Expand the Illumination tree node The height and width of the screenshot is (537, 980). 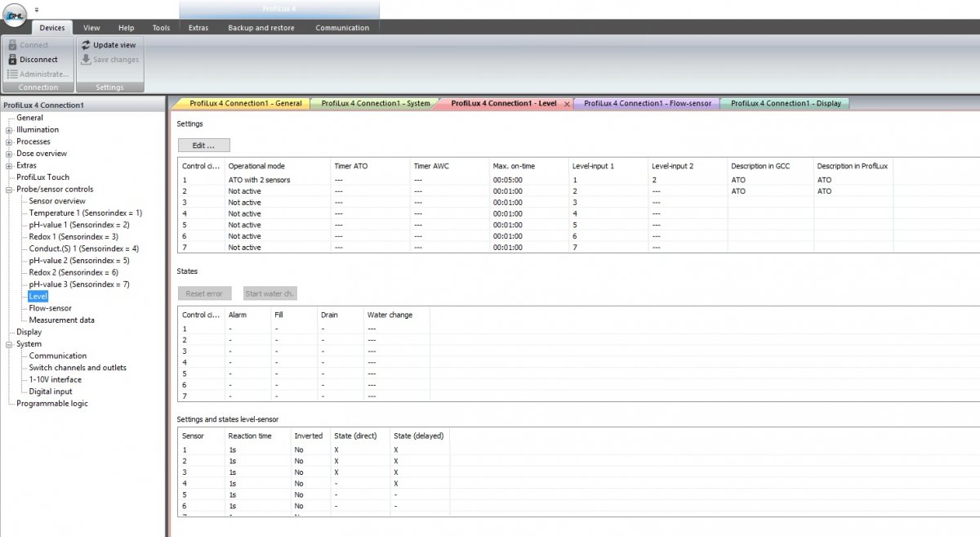point(9,130)
